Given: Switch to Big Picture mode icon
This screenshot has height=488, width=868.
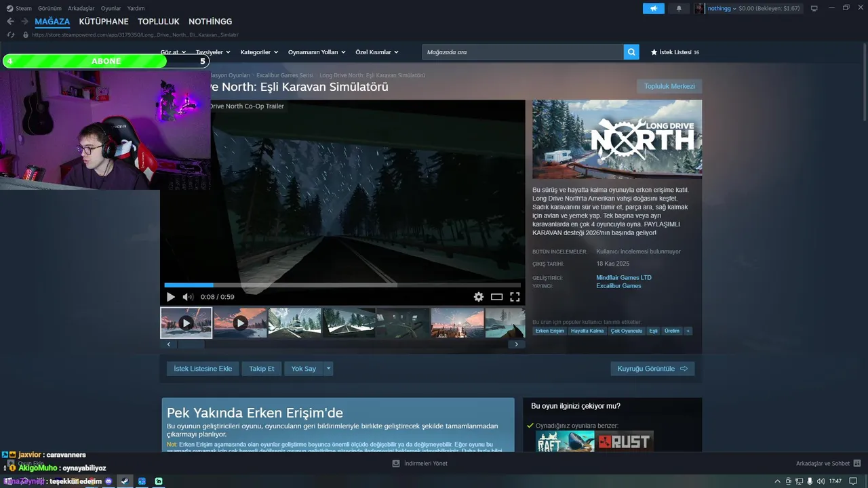Looking at the screenshot, I should tap(814, 8).
